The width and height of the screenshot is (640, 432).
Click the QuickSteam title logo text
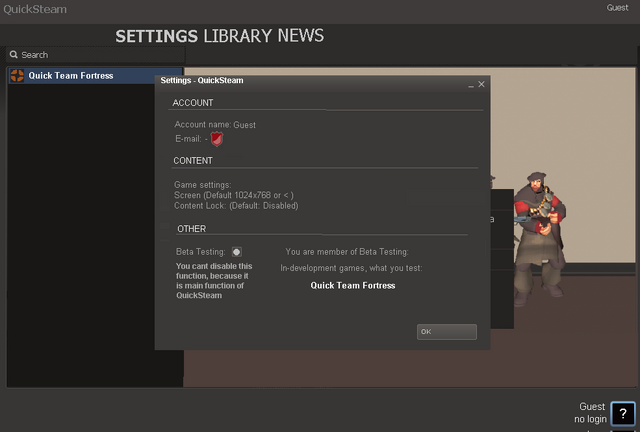[x=35, y=9]
